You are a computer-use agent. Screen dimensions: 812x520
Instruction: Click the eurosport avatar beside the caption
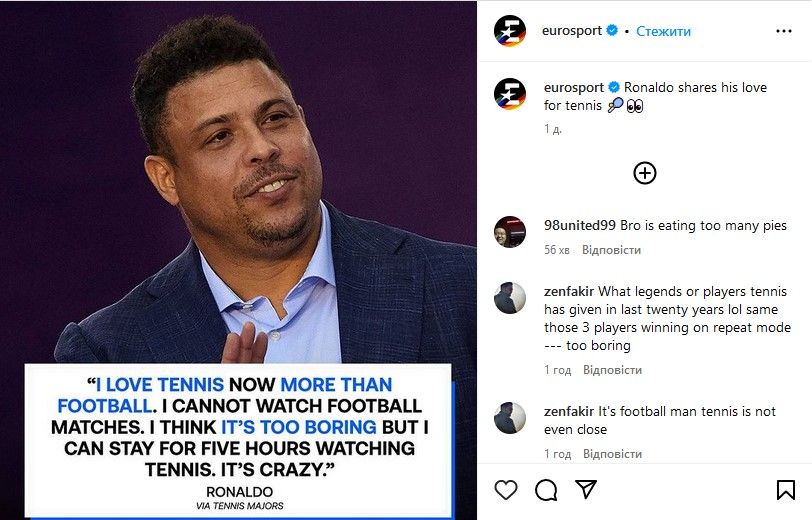click(x=510, y=94)
